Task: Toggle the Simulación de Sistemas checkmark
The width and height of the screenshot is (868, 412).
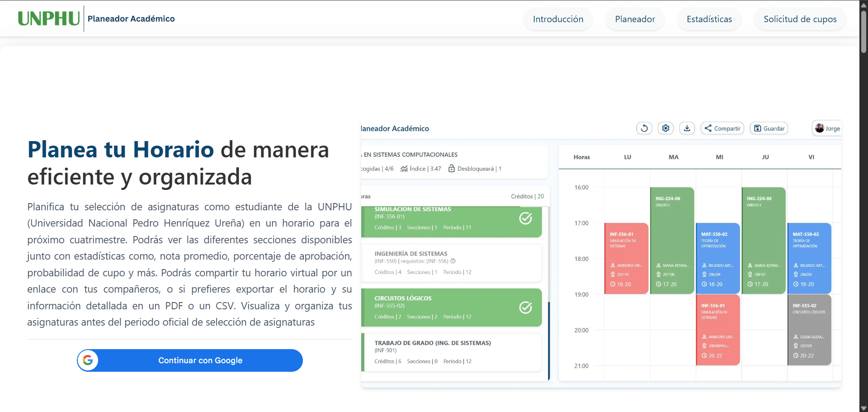Action: [x=525, y=218]
